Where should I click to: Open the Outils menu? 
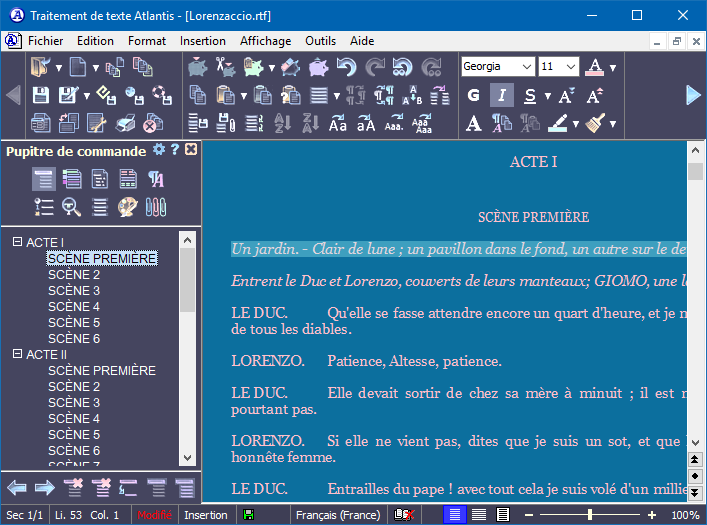320,41
